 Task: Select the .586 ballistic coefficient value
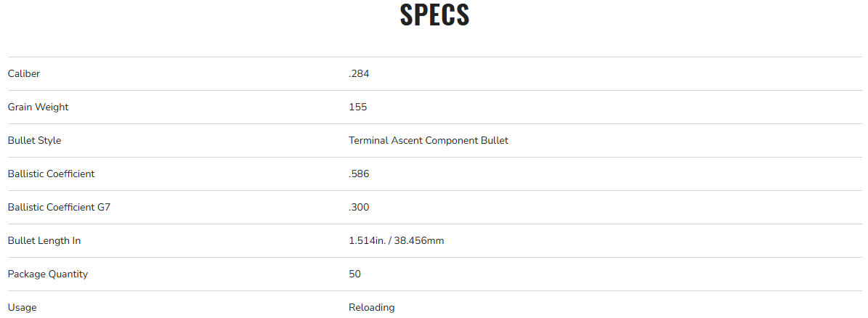359,174
